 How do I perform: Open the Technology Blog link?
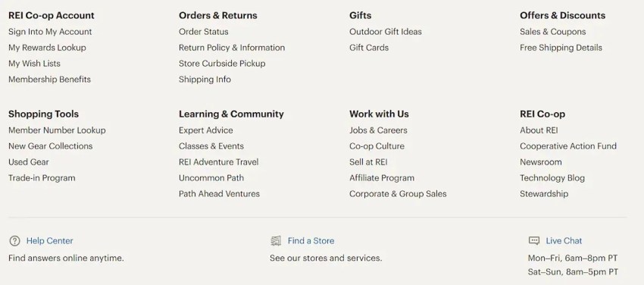tap(552, 178)
